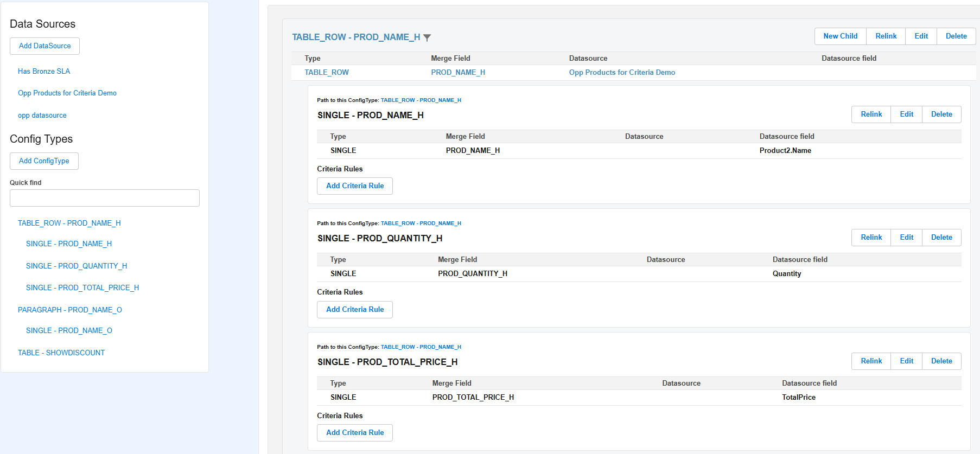The height and width of the screenshot is (454, 980).
Task: Click the Data Sources panel heading
Action: click(42, 24)
